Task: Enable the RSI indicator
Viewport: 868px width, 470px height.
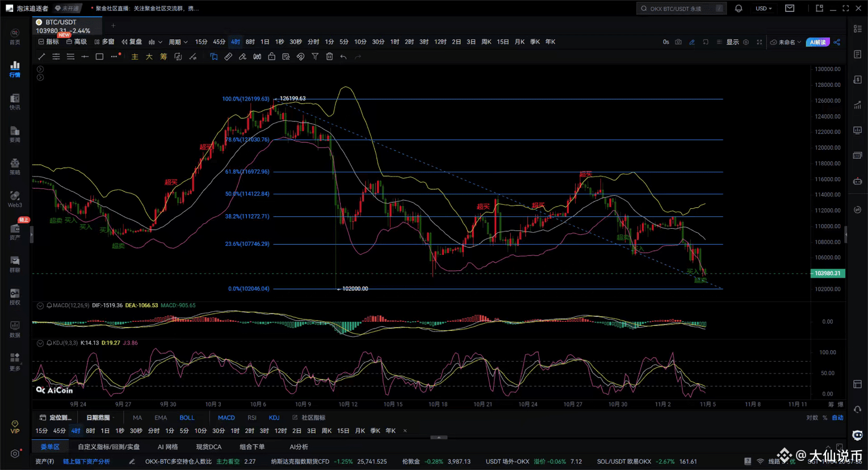Action: [x=251, y=418]
